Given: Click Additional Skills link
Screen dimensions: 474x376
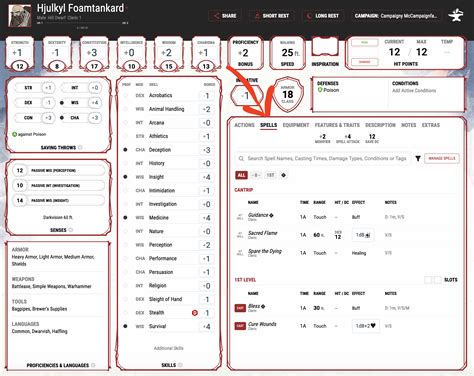Looking at the screenshot, I should coord(169,348).
